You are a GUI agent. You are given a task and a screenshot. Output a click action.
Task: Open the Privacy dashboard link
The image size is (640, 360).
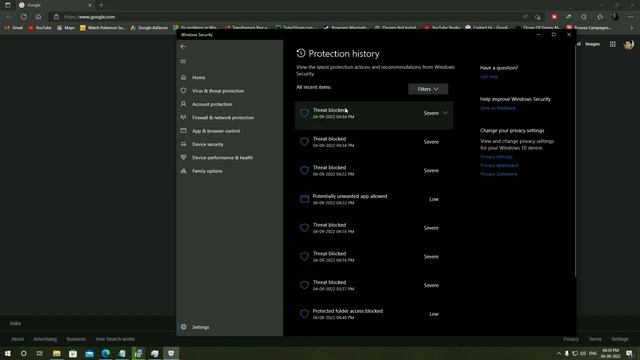click(x=499, y=165)
